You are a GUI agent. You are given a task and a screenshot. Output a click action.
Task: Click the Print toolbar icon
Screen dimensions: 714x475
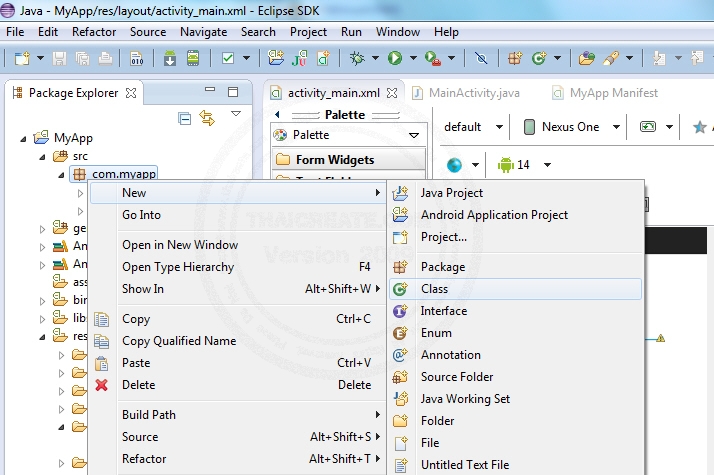pos(105,58)
